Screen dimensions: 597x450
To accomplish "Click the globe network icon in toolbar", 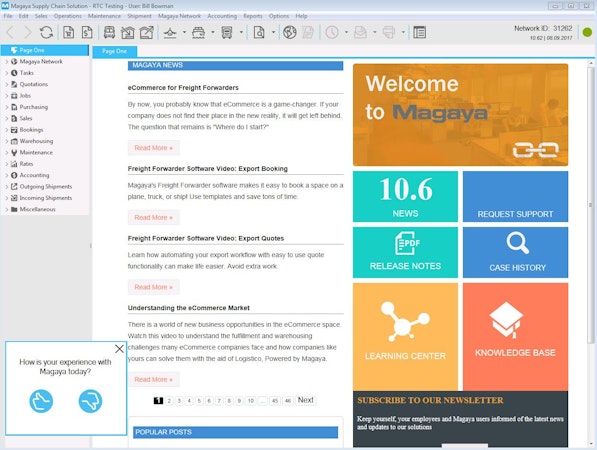I will click(289, 32).
